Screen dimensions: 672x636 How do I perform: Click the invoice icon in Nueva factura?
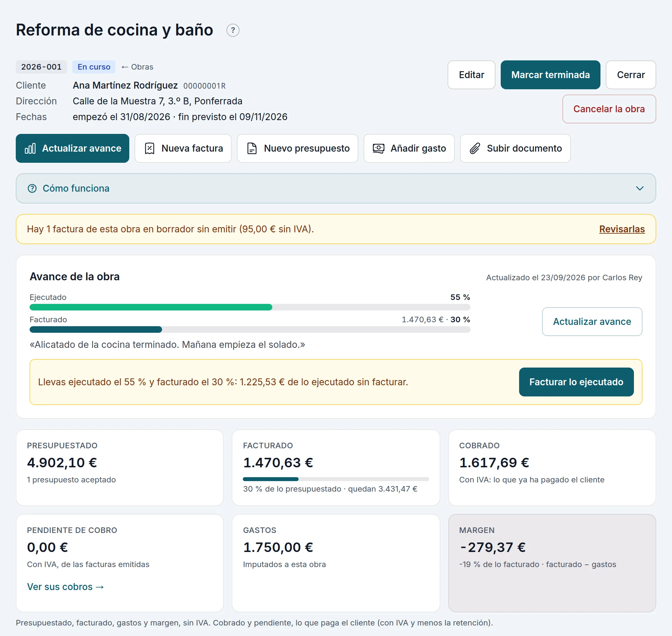click(149, 148)
